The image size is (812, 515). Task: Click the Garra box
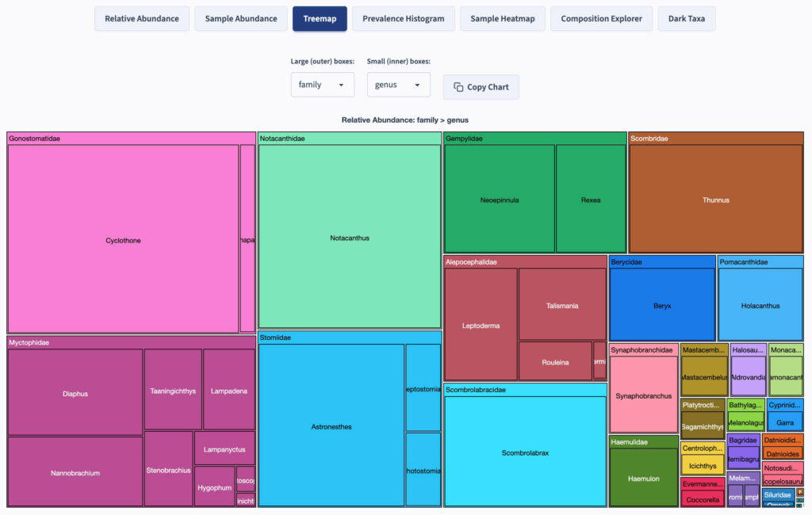tap(785, 422)
